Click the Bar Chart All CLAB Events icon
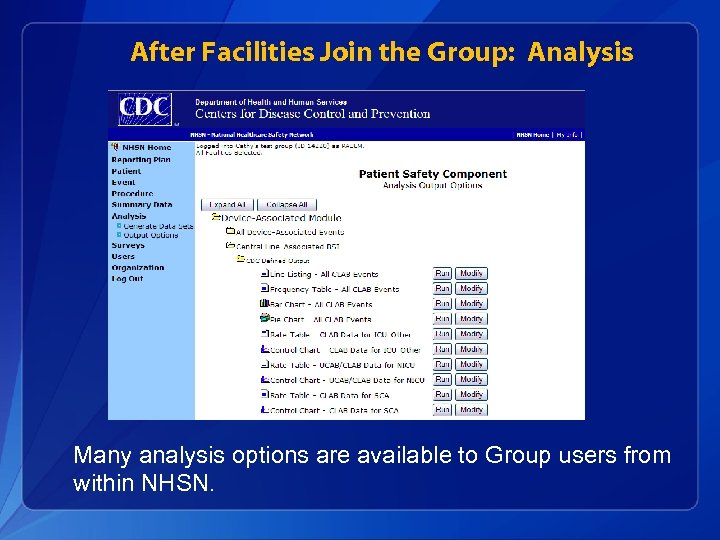This screenshot has height=540, width=720. click(x=264, y=304)
